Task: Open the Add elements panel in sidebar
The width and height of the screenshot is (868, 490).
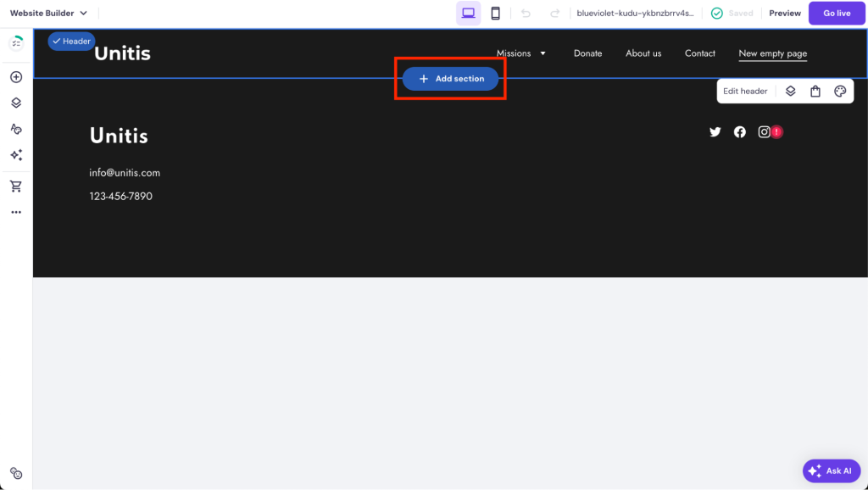Action: 15,76
